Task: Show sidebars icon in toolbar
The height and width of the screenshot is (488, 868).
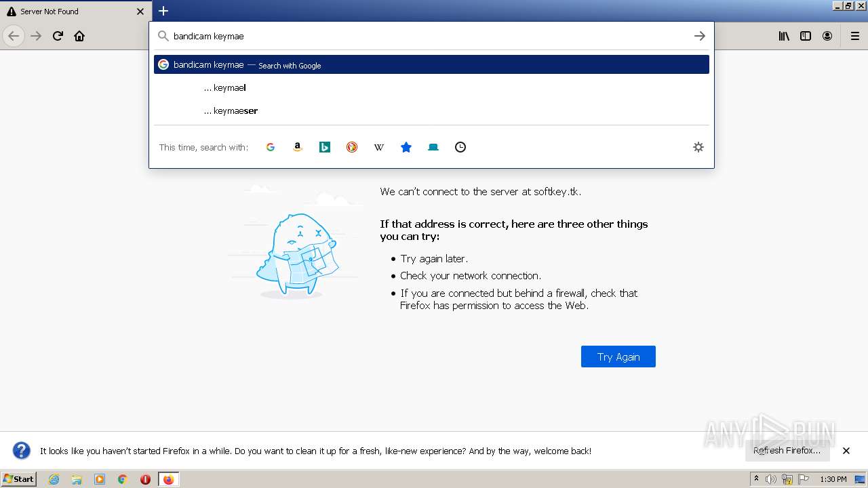Action: tap(806, 36)
